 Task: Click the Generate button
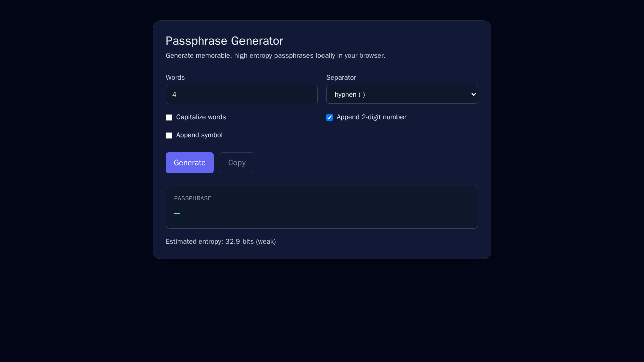click(x=189, y=162)
